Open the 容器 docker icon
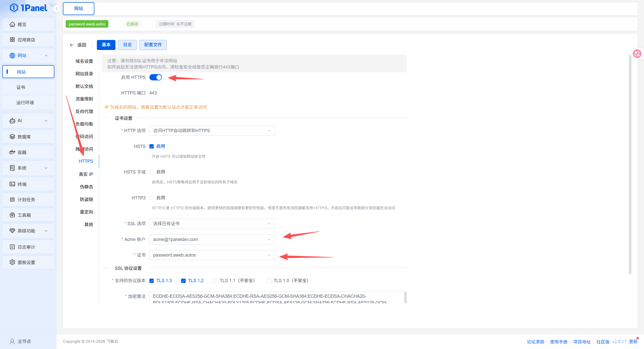This screenshot has width=644, height=349. click(x=12, y=152)
